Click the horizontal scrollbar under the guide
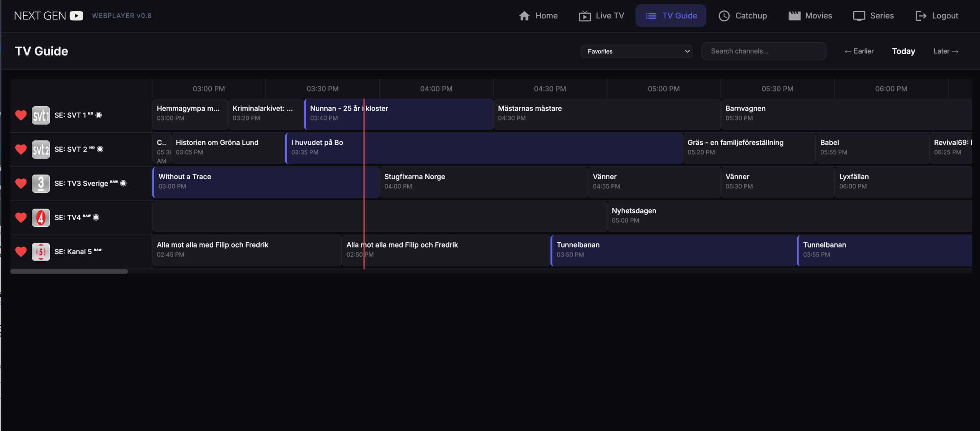The width and height of the screenshot is (980, 431). click(x=69, y=271)
